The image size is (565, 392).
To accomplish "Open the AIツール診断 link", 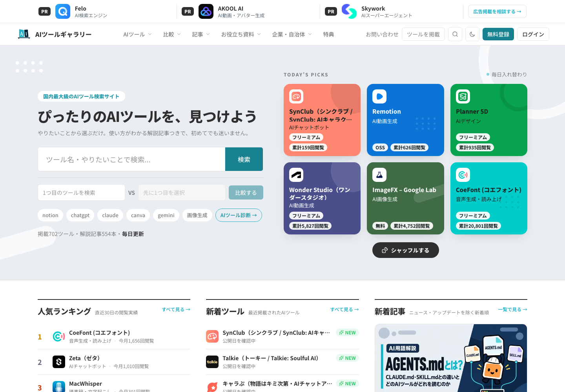I will pyautogui.click(x=239, y=215).
